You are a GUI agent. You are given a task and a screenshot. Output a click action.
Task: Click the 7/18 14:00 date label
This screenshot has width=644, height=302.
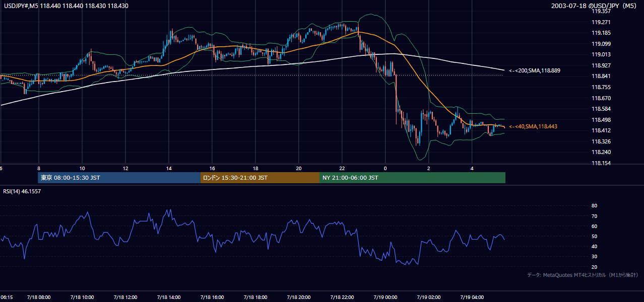click(168, 297)
